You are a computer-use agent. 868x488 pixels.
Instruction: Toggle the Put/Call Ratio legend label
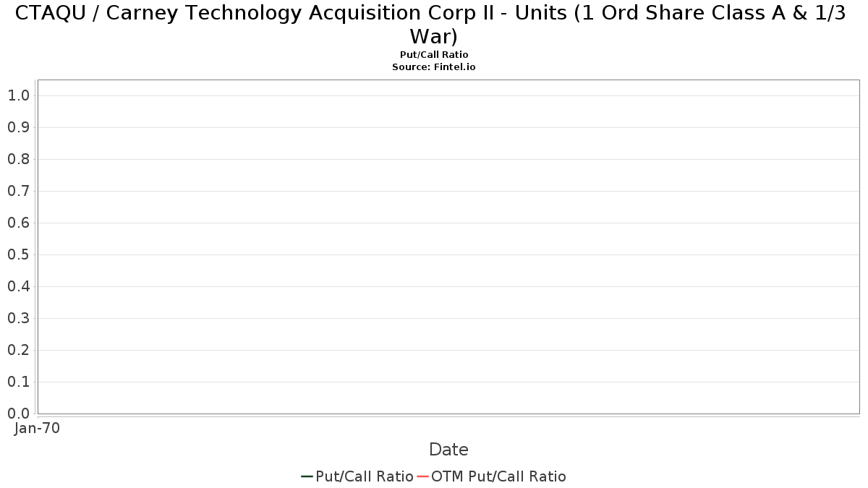(365, 476)
